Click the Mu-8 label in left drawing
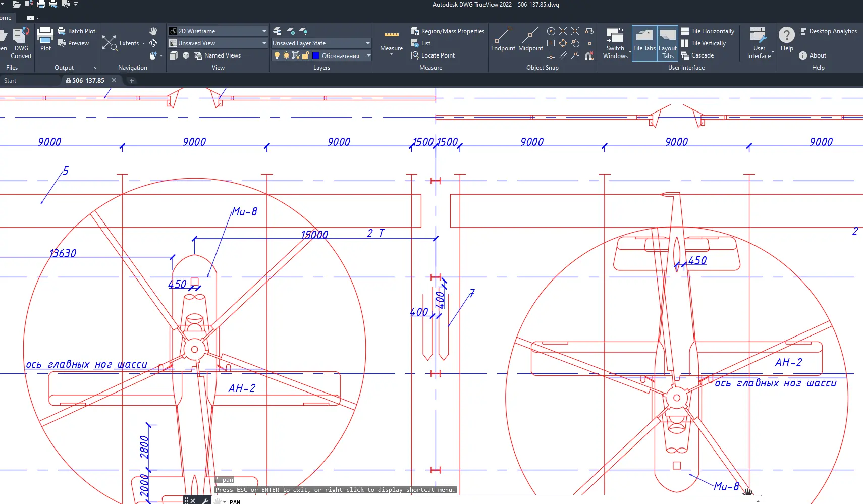Screen dimensions: 863x504 (245, 212)
